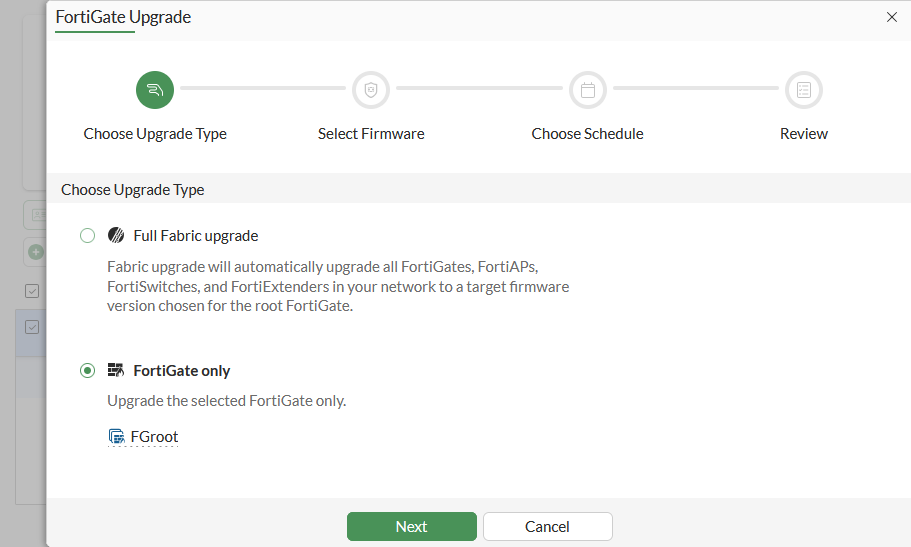This screenshot has width=911, height=547.
Task: Select the Full Fabric upgrade radio button
Action: pyautogui.click(x=88, y=236)
